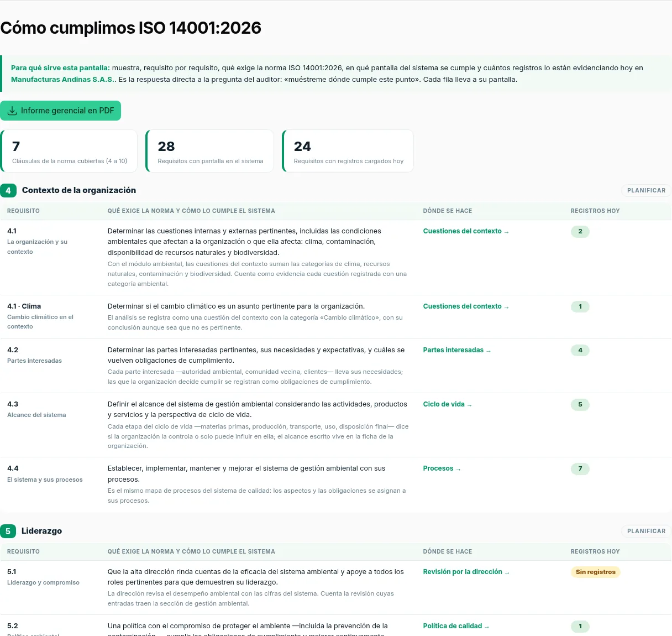Click the registros badge for 5.2 row
672x636 pixels.
pyautogui.click(x=580, y=626)
